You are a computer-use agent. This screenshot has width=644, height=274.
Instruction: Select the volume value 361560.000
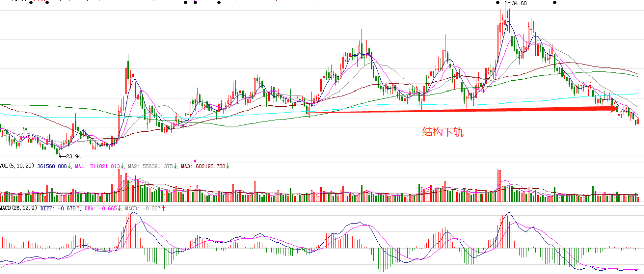click(x=53, y=166)
